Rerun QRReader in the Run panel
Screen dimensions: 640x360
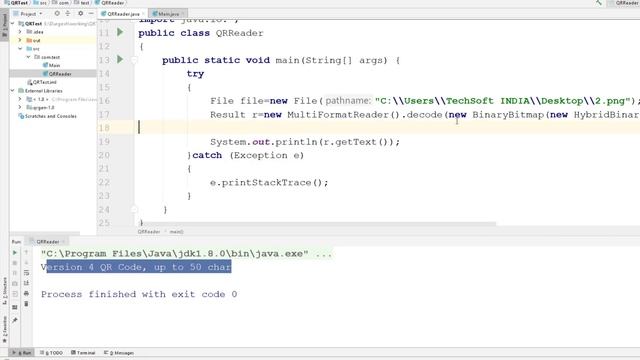pos(15,253)
